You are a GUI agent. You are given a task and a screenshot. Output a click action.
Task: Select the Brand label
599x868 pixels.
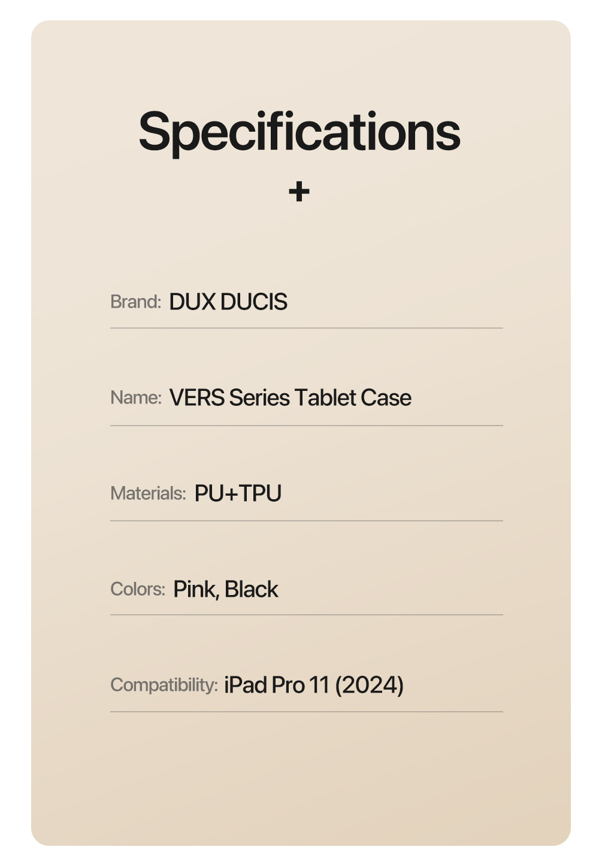click(136, 302)
